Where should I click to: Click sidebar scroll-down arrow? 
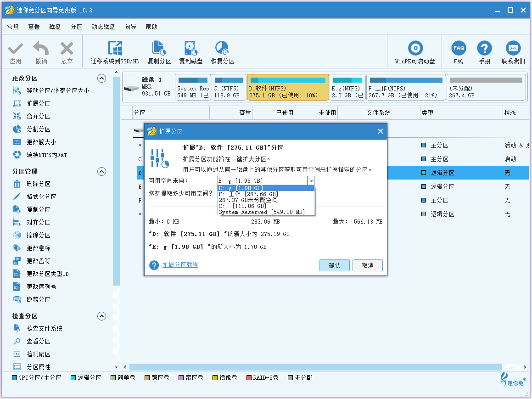click(x=117, y=367)
